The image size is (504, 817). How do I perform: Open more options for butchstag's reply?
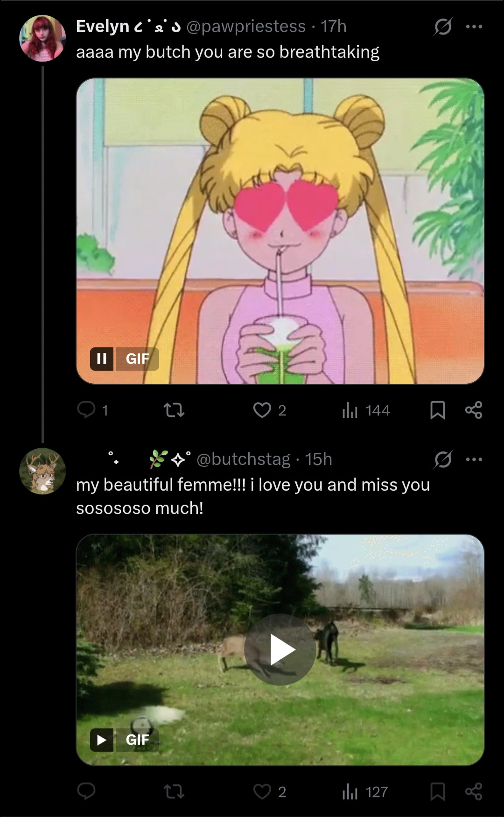point(474,460)
